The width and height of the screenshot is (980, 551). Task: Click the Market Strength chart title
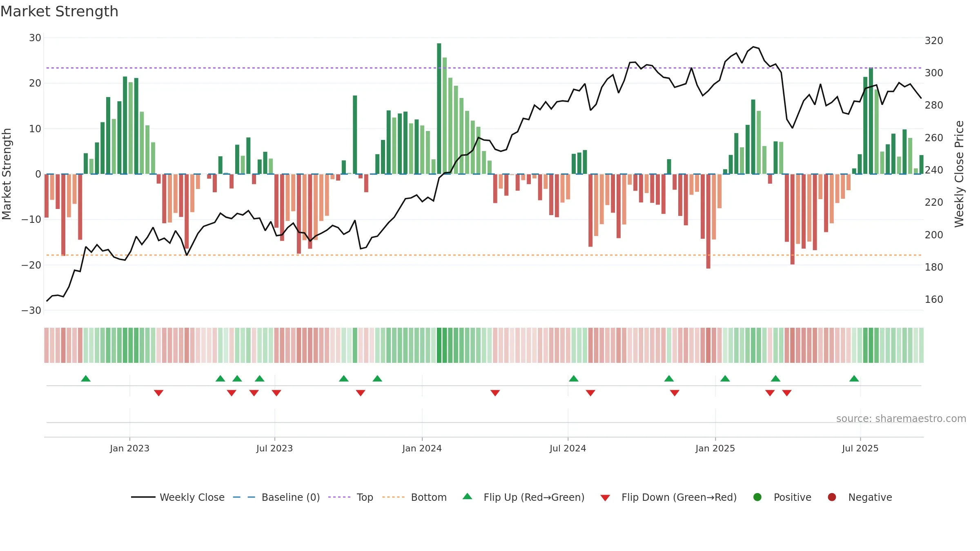[60, 11]
